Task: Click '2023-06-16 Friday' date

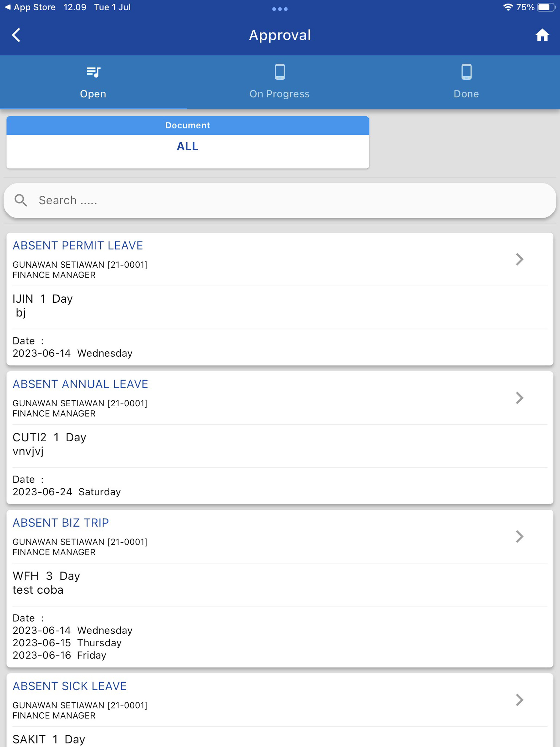Action: point(59,655)
